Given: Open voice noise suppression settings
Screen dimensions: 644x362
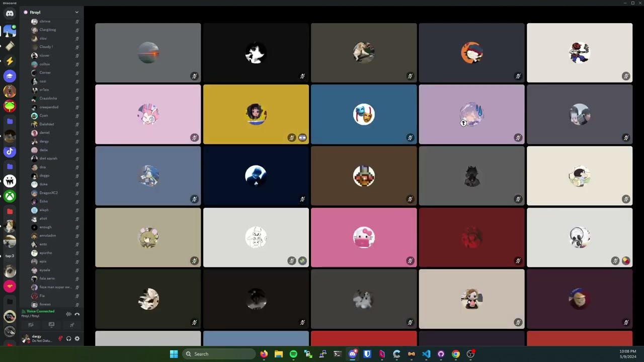Looking at the screenshot, I should (x=68, y=314).
